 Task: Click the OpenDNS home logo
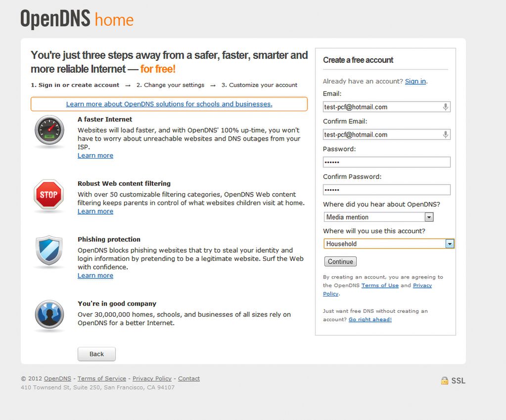coord(77,19)
